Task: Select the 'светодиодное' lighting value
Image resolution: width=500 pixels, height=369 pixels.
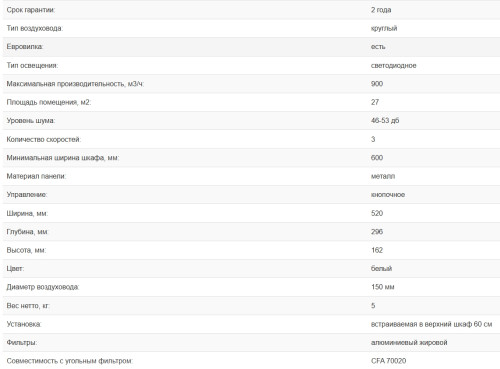Action: coord(394,65)
